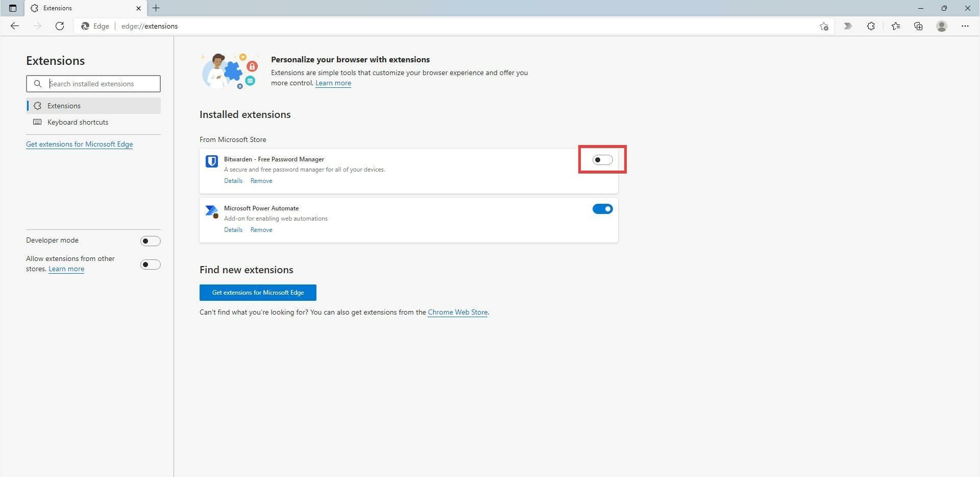Screen dimensions: 980x477
Task: Click the Find new extensions heading
Action: click(247, 270)
